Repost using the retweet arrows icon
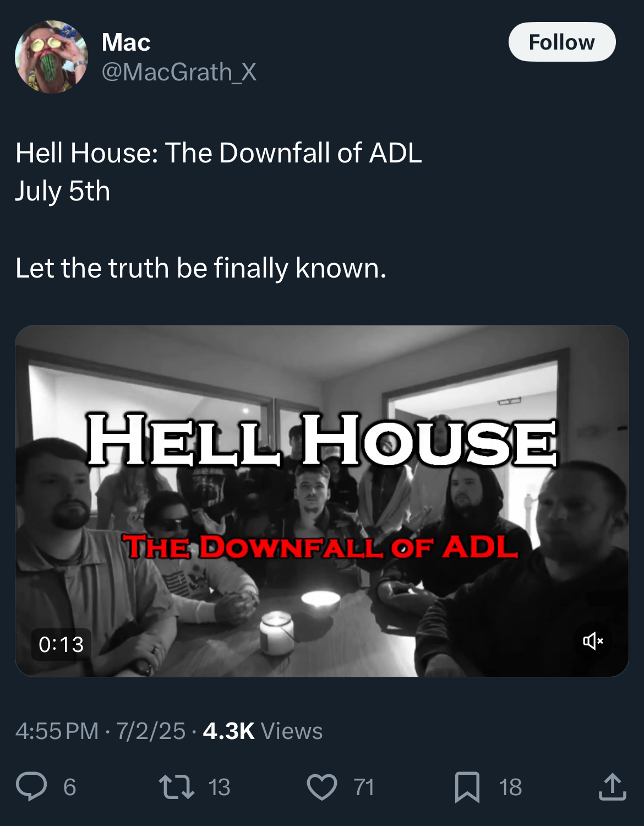 pos(176,786)
